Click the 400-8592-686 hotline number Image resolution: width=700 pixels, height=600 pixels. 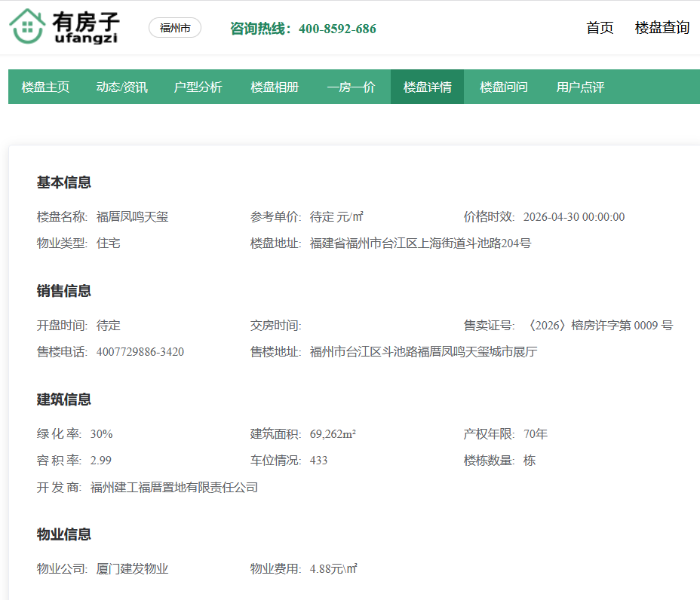tap(337, 29)
